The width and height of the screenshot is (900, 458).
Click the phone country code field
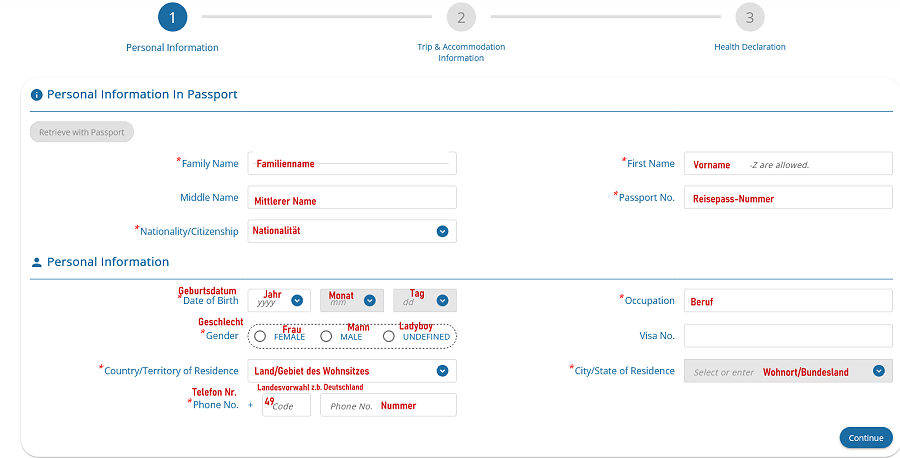[x=286, y=405]
